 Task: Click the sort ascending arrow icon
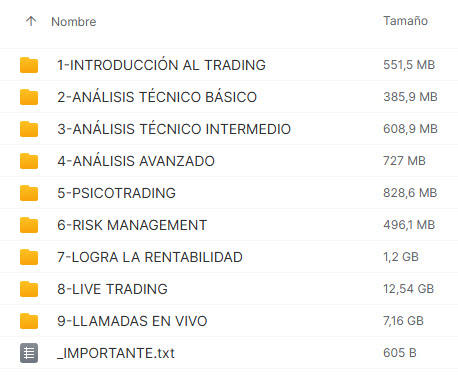click(31, 21)
